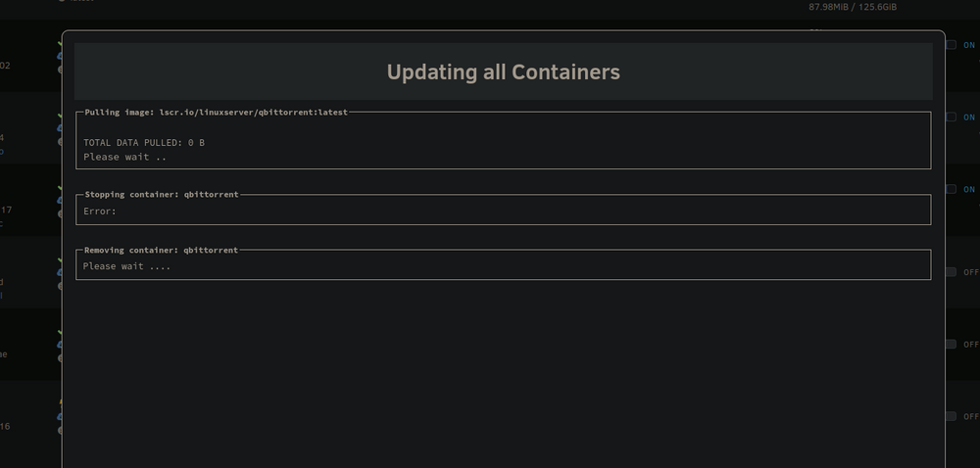980x468 pixels.
Task: Click "Please wait ...." in the removing container box
Action: click(x=126, y=266)
